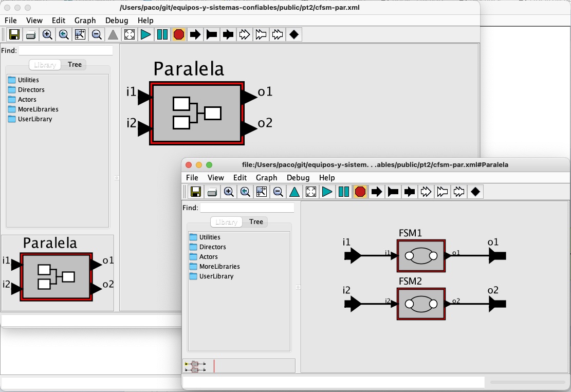Select the i2 input port in front window
The image size is (571, 392).
353,304
